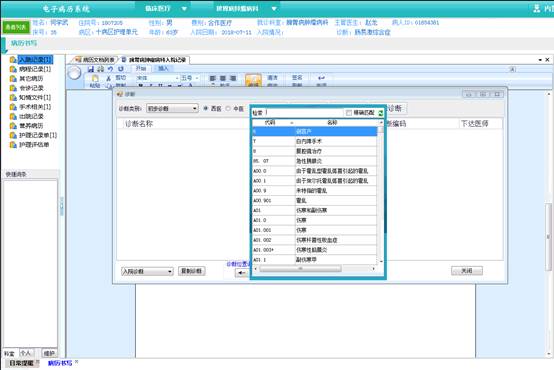The image size is (554, 370).
Task: Switch to the 病历文档列表 tab
Action: point(95,60)
